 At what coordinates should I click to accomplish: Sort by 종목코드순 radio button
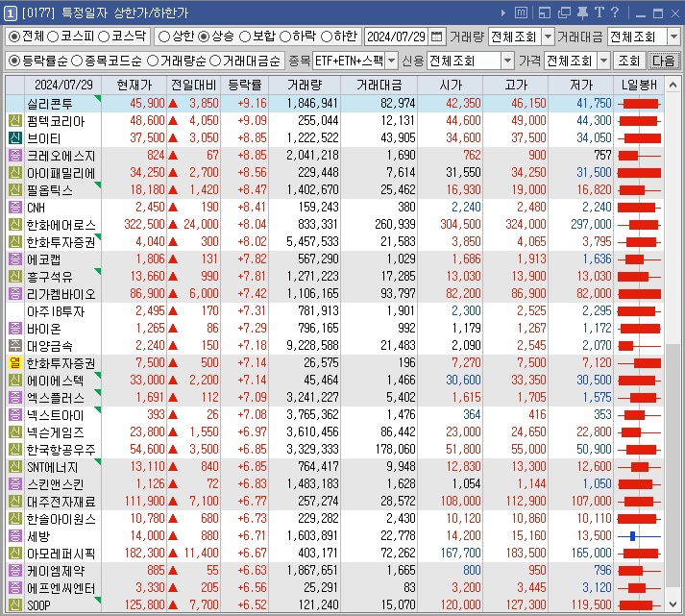click(x=77, y=61)
